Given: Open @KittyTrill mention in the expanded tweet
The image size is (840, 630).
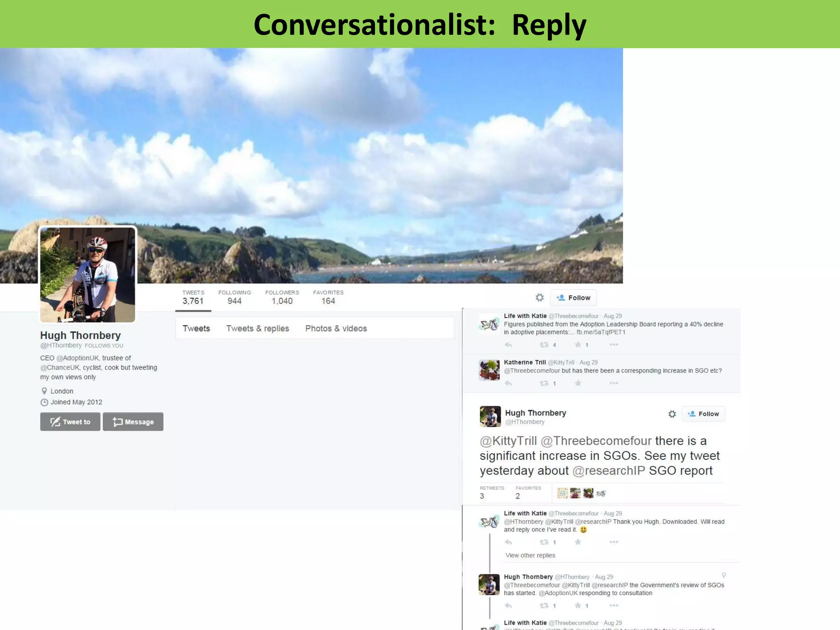Looking at the screenshot, I should [x=508, y=441].
